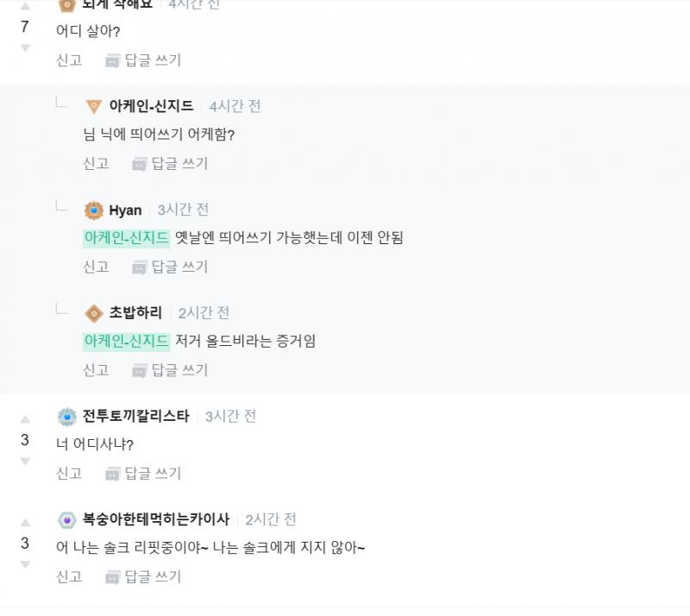Click Hyan's profile tier icon
This screenshot has height=616, width=690.
point(94,211)
